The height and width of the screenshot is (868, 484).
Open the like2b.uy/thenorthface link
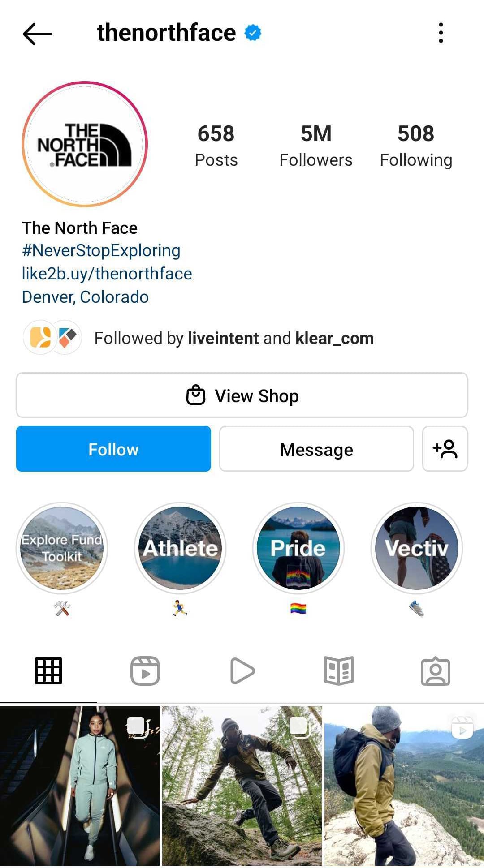107,274
